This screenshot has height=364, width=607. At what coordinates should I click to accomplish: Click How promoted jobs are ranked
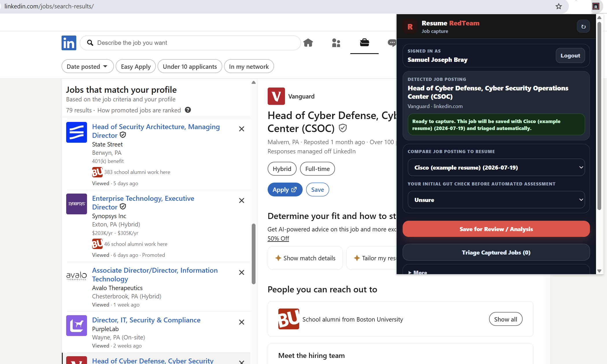[x=139, y=110]
